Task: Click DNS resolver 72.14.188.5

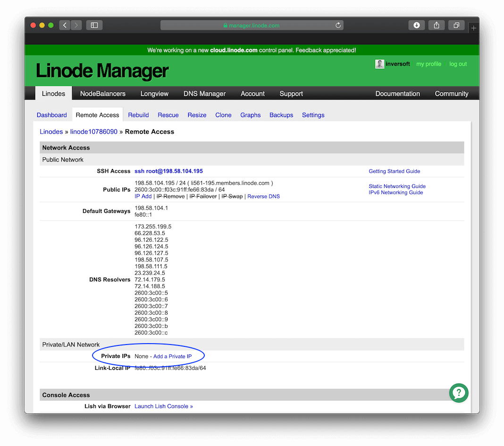Action: click(x=150, y=286)
